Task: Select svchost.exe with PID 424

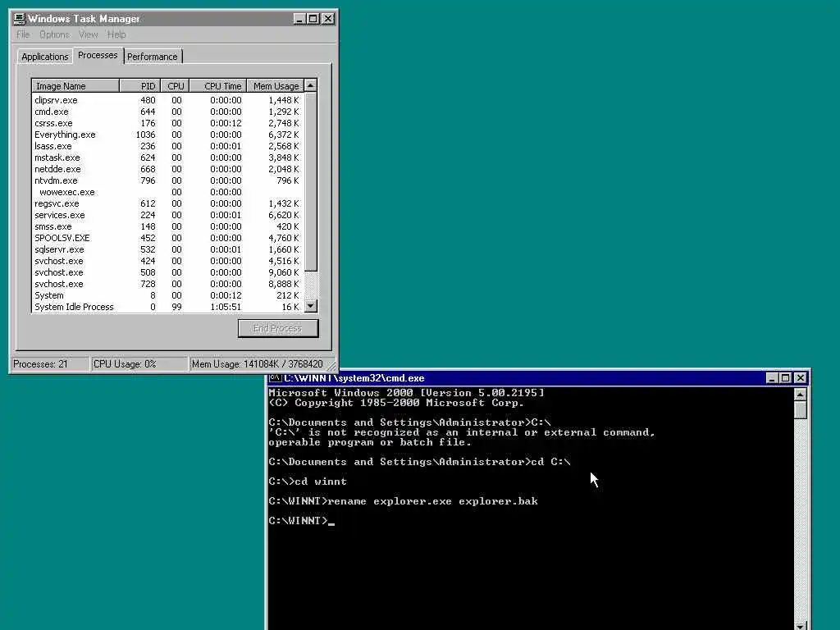Action: point(167,261)
